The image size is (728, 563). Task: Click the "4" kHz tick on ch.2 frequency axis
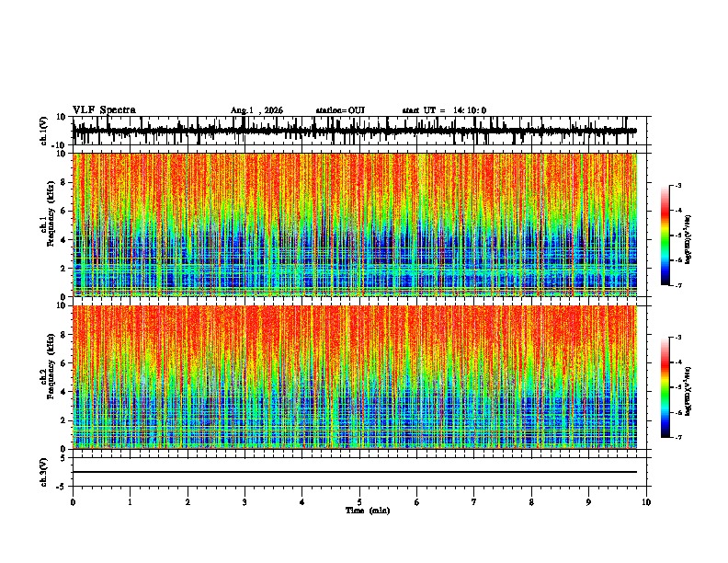64,392
